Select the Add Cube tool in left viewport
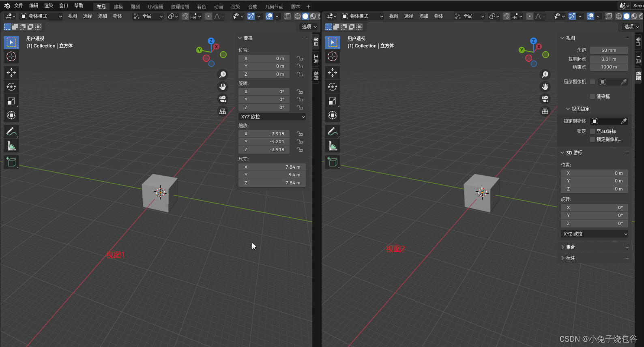Viewport: 644px width, 347px height. coord(11,162)
